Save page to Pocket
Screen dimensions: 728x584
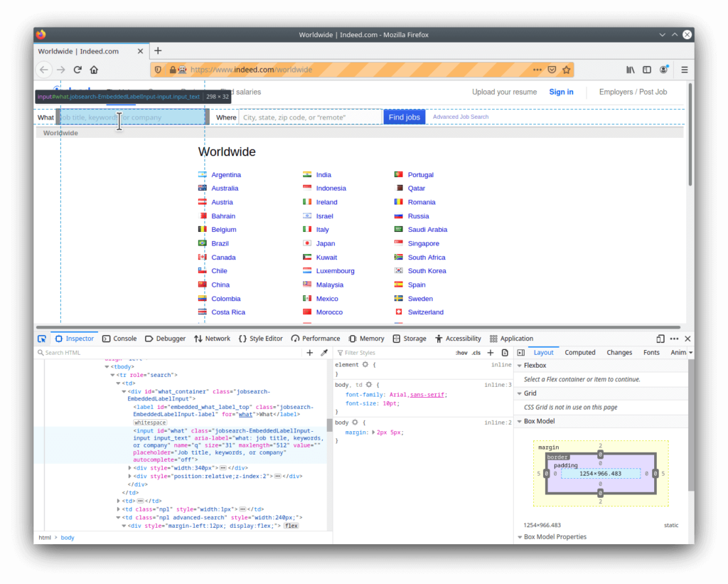(552, 70)
